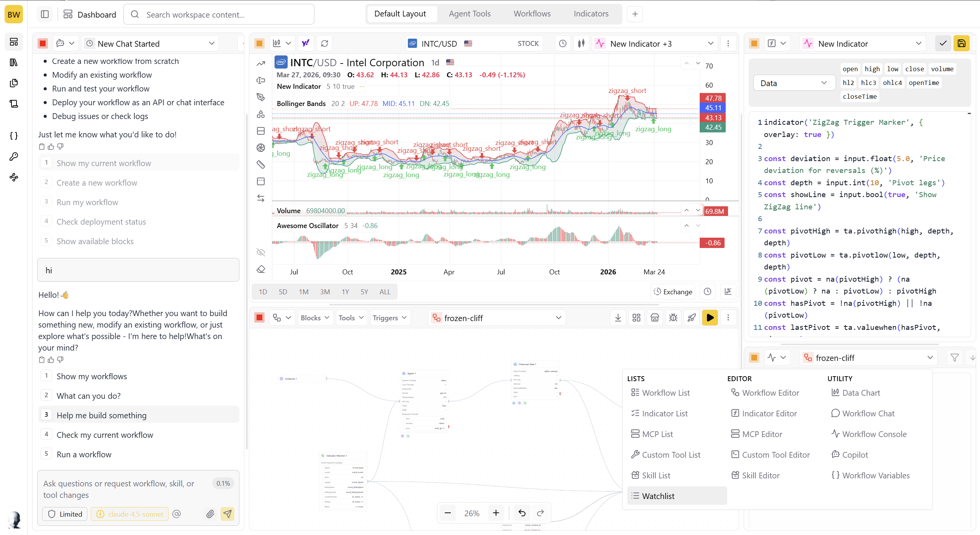
Task: Toggle the left sidebar panel icon
Action: click(x=45, y=15)
